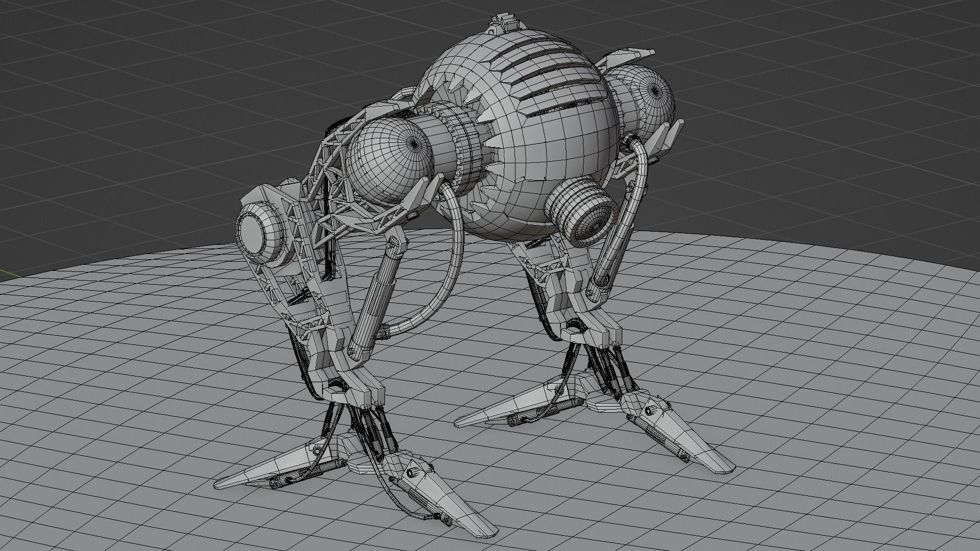Screen dimensions: 980x551
Task: Select the right foot's outer right toe
Action: click(684, 434)
